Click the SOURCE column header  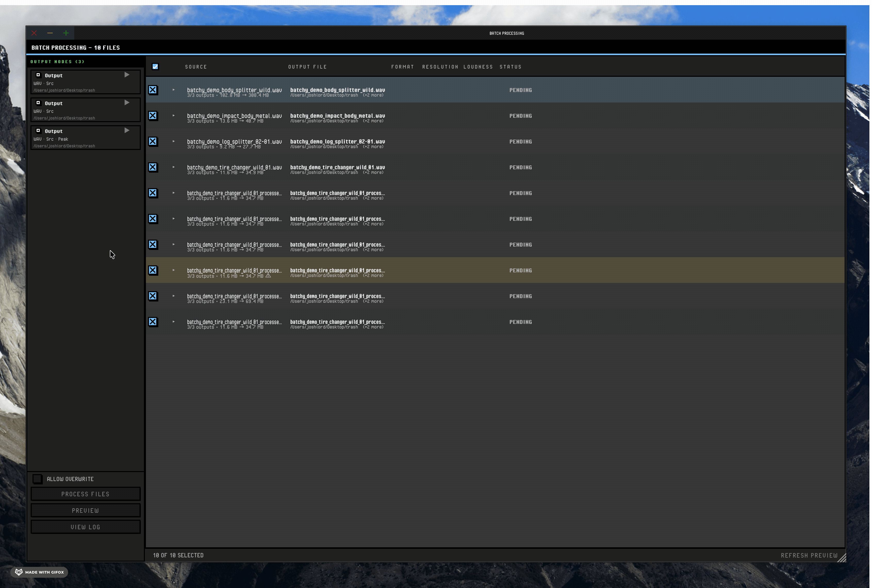pyautogui.click(x=195, y=67)
